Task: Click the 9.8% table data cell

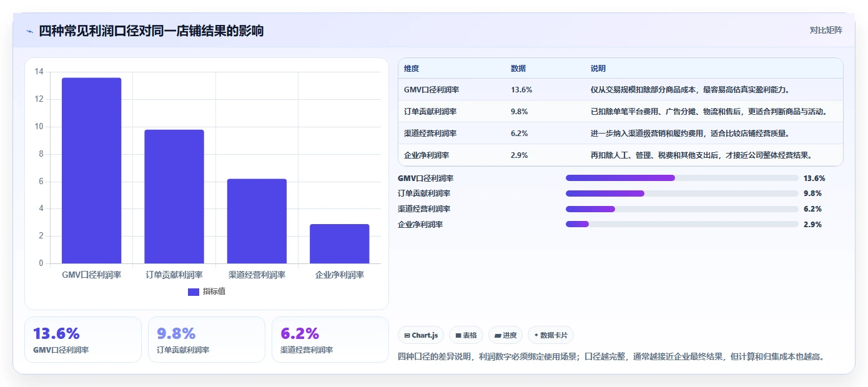Action: (520, 112)
